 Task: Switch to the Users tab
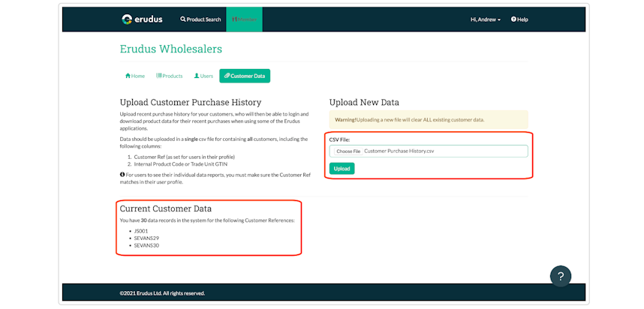tap(203, 76)
